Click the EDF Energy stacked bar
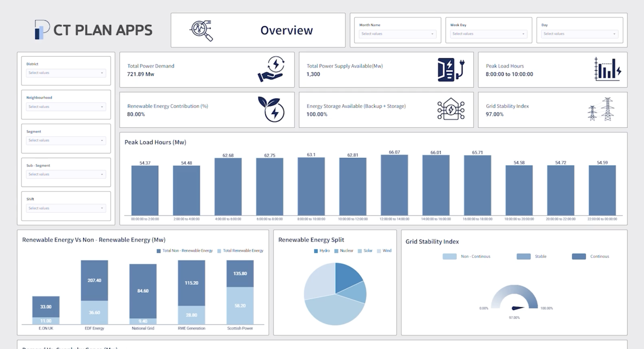 (94, 290)
